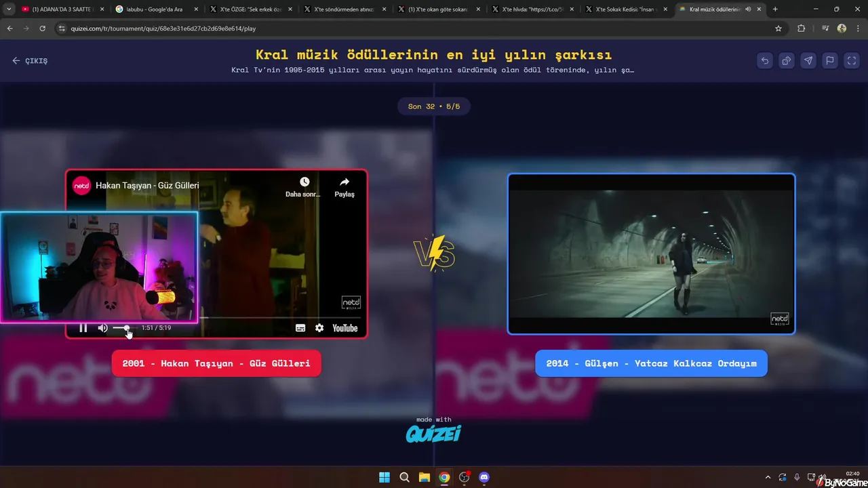The width and height of the screenshot is (868, 488).
Task: Click the quiz description text below title
Action: coord(433,70)
